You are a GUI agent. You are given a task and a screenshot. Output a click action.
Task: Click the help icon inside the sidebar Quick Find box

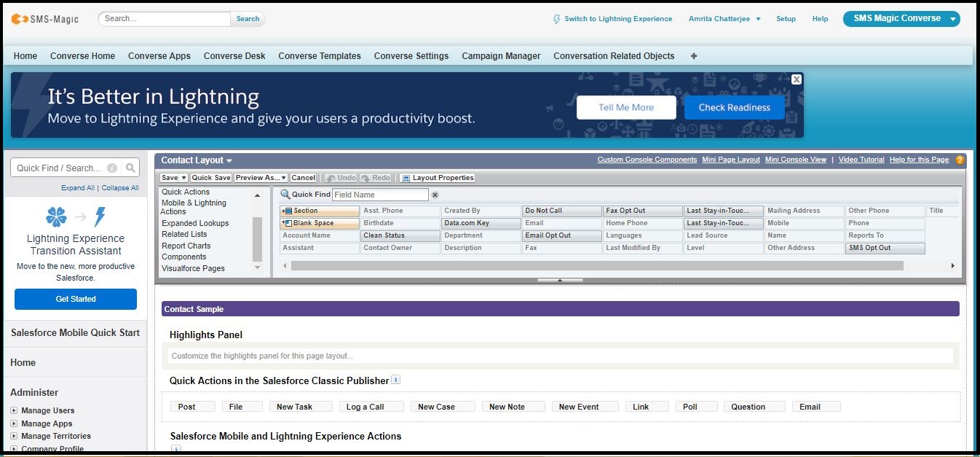[x=112, y=168]
